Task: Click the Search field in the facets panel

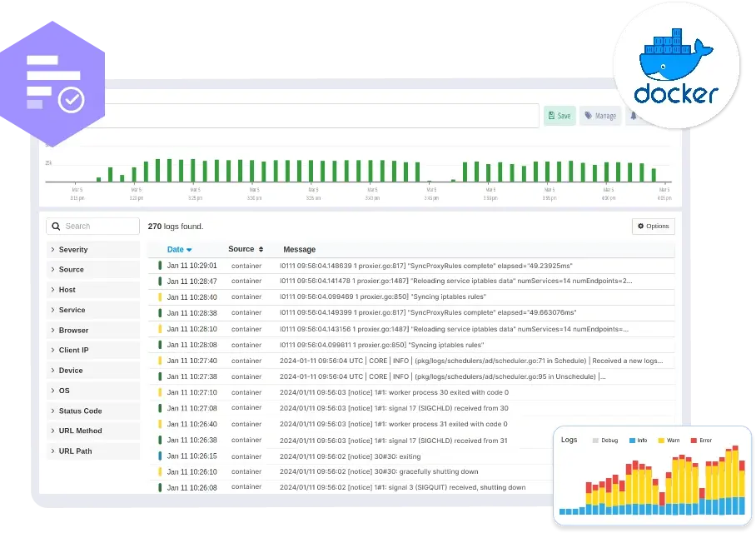Action: 92,227
